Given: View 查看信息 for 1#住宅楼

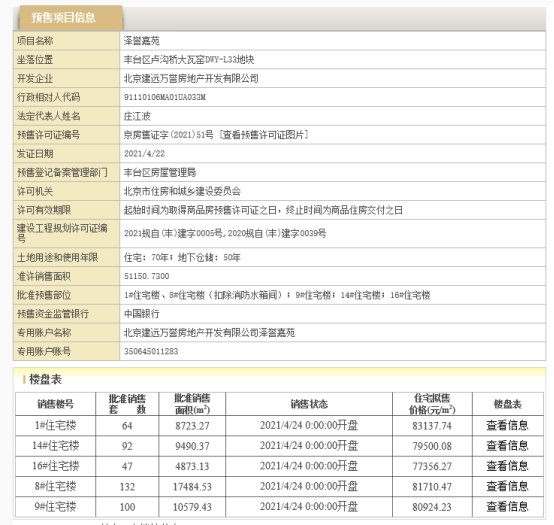Looking at the screenshot, I should point(507,425).
